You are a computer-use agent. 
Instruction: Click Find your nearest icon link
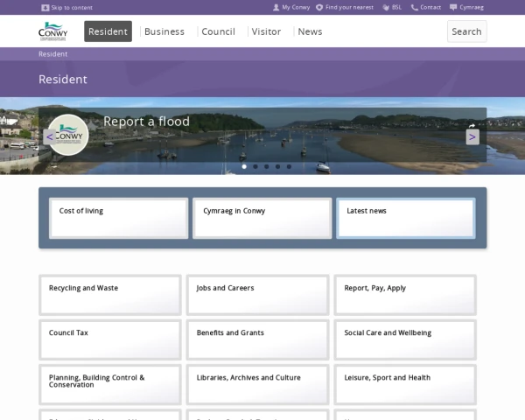[344, 7]
